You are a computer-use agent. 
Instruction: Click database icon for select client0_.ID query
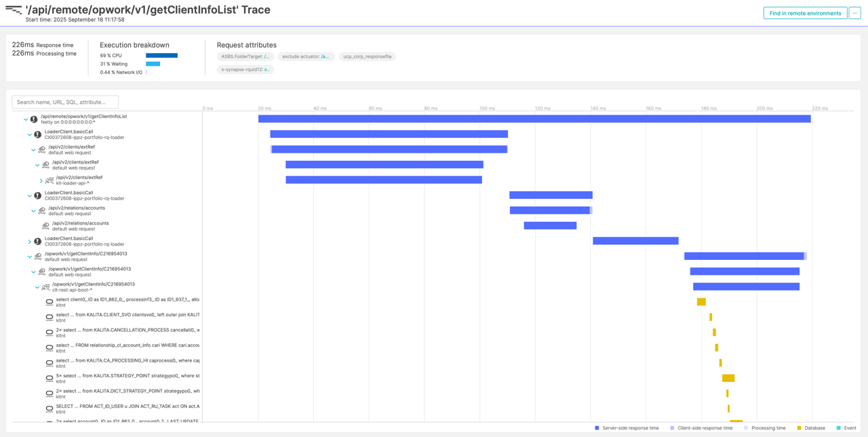(x=50, y=302)
